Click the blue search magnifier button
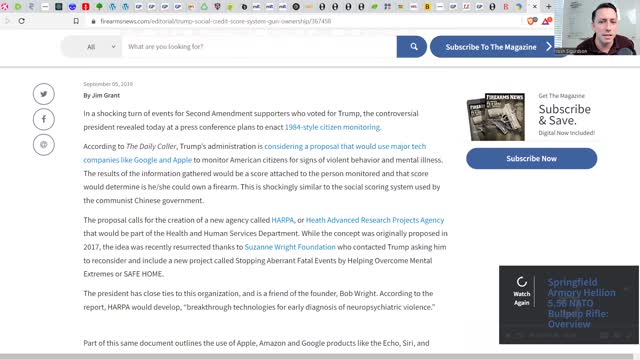640x360 pixels. (411, 47)
